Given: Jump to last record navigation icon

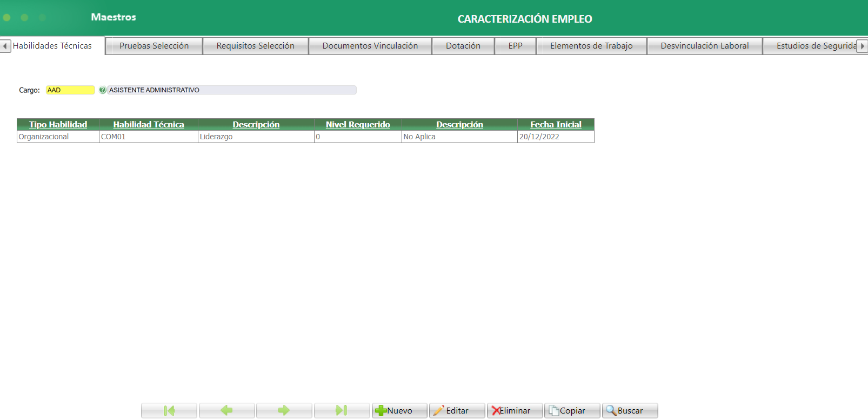Looking at the screenshot, I should (x=342, y=410).
